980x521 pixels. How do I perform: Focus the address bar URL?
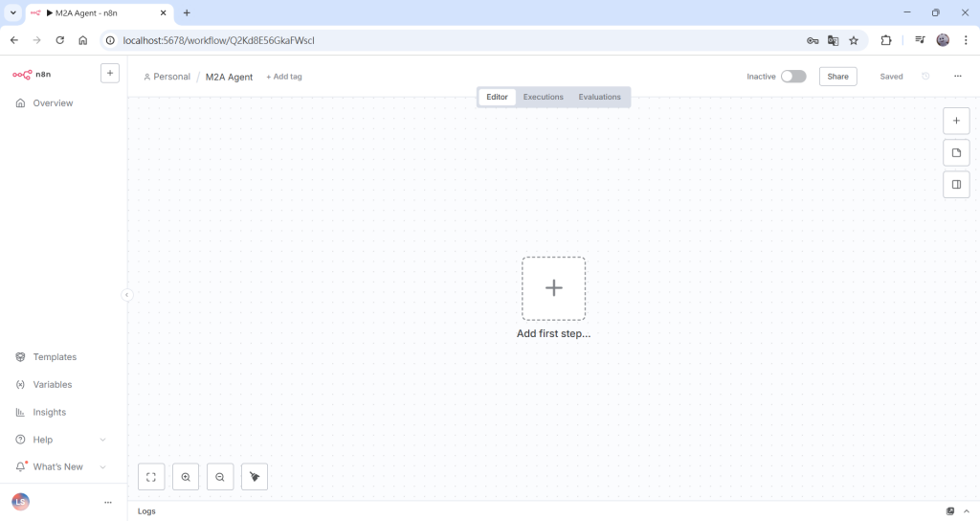coord(219,40)
